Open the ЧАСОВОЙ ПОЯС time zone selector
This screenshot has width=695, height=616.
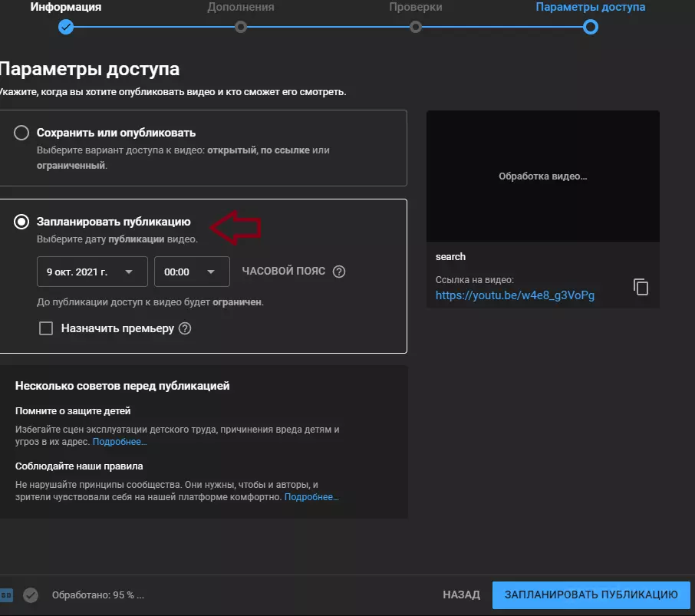point(284,272)
